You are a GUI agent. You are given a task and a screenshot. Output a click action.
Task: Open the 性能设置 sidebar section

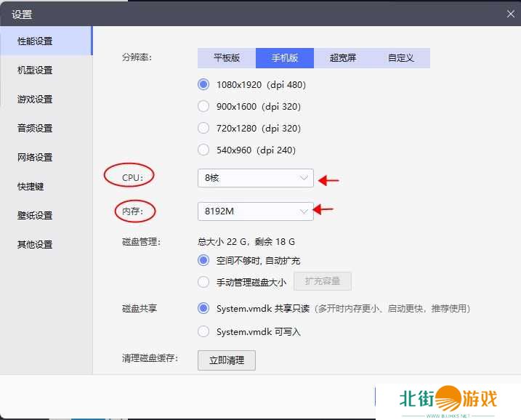point(35,41)
